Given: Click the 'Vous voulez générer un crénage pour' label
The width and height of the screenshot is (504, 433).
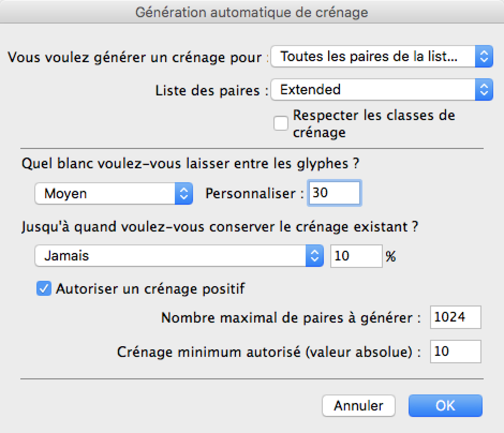Looking at the screenshot, I should 137,57.
